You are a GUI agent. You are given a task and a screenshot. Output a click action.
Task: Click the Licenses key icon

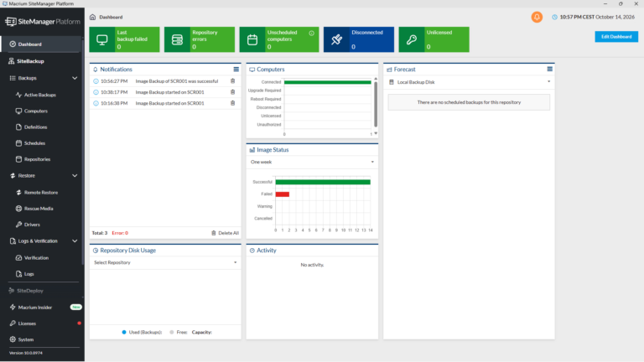(x=13, y=323)
